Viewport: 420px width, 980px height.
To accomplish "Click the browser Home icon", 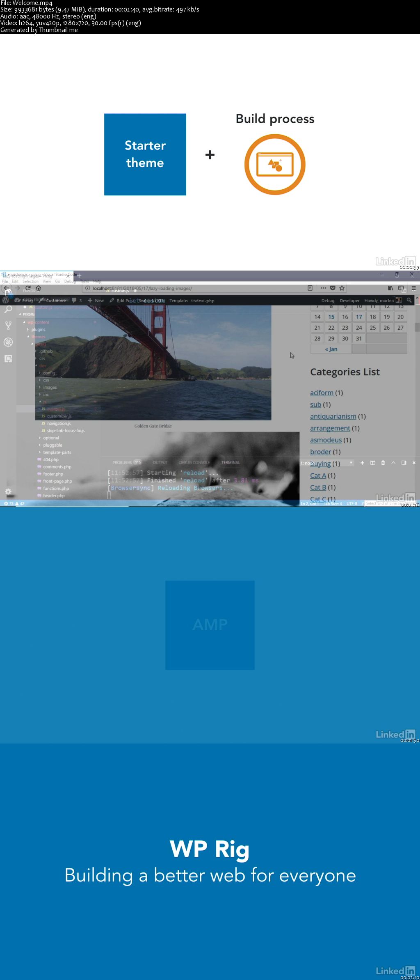I will click(x=39, y=288).
